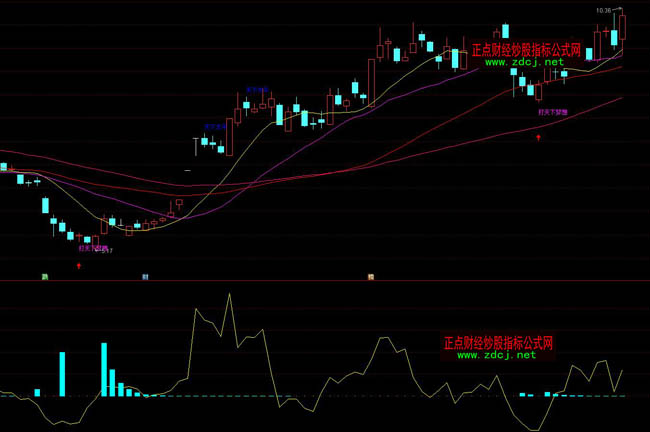
Task: Select the magenta signal label near the 5.17 low
Action: pos(92,247)
